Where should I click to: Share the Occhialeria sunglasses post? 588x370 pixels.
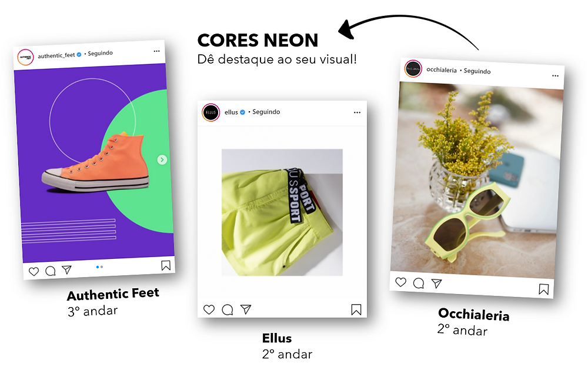pyautogui.click(x=436, y=284)
